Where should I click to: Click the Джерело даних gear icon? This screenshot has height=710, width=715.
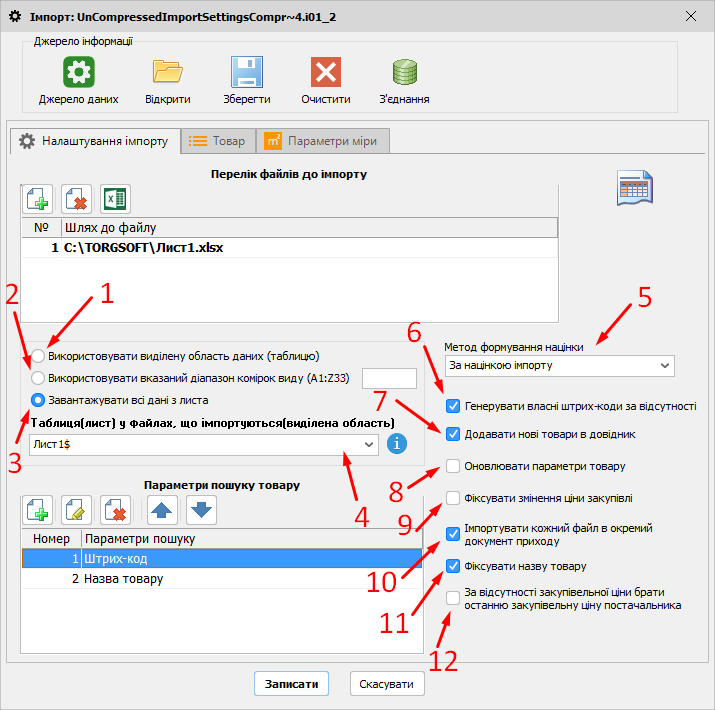tap(78, 72)
